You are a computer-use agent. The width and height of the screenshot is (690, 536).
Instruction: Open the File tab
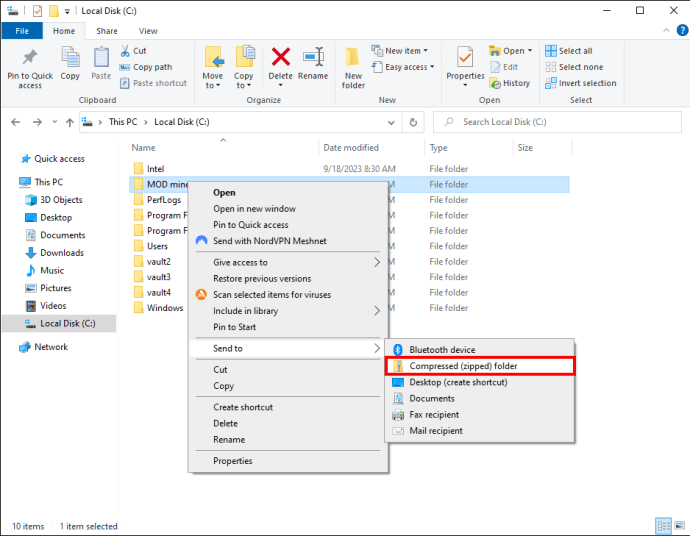pos(22,31)
